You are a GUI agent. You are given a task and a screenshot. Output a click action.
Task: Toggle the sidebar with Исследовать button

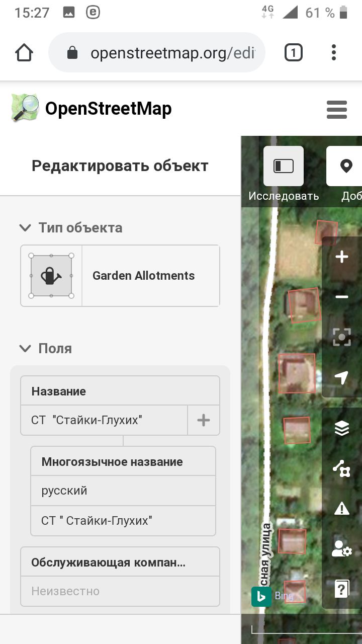(x=284, y=166)
